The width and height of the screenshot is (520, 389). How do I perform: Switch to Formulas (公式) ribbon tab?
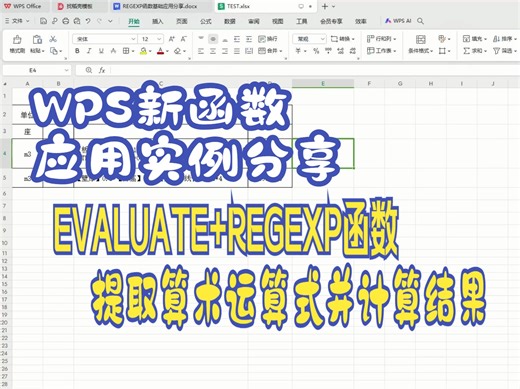(205, 21)
